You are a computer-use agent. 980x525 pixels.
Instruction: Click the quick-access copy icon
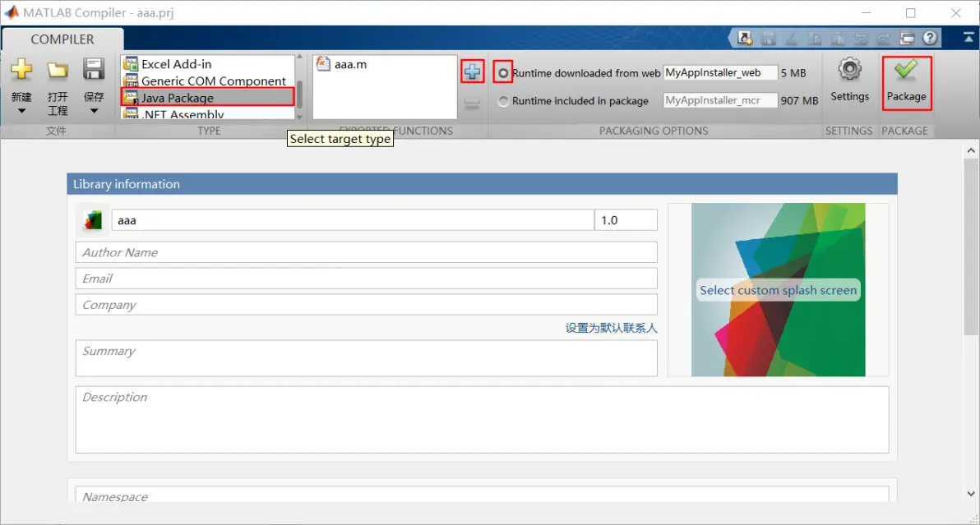click(815, 38)
